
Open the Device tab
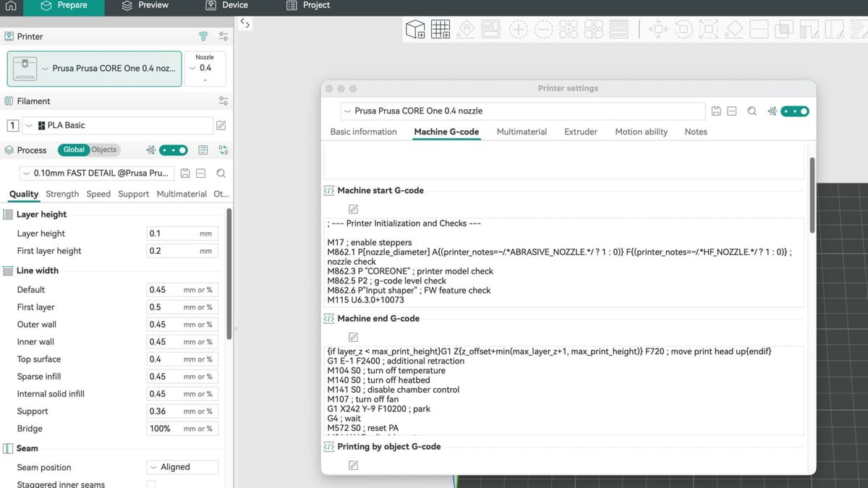pos(227,5)
